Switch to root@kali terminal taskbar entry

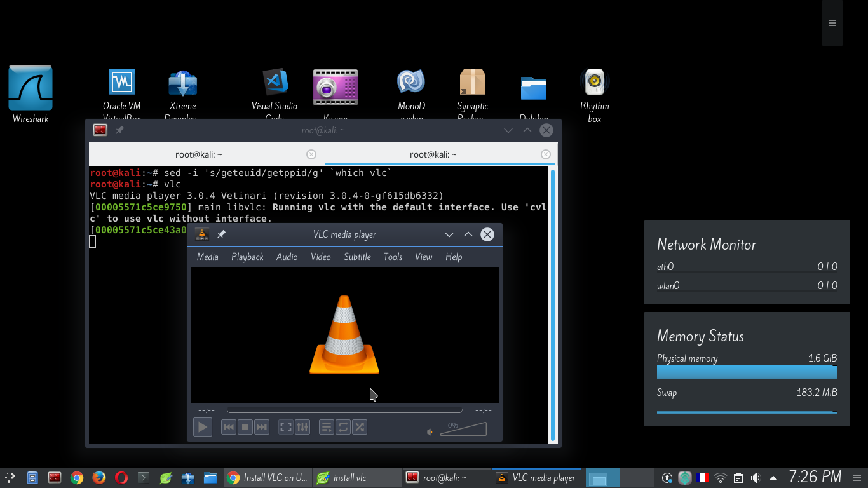pos(447,478)
